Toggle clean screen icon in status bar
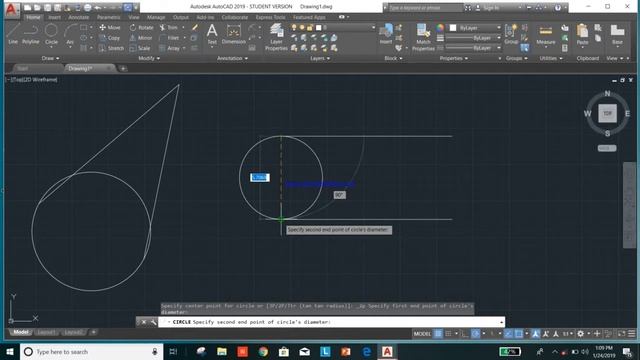 pyautogui.click(x=621, y=334)
